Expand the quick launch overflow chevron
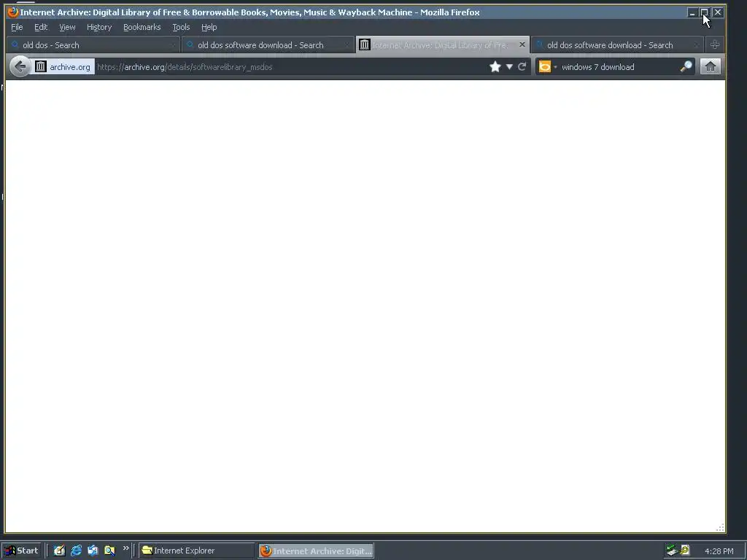Image resolution: width=747 pixels, height=560 pixels. click(125, 548)
